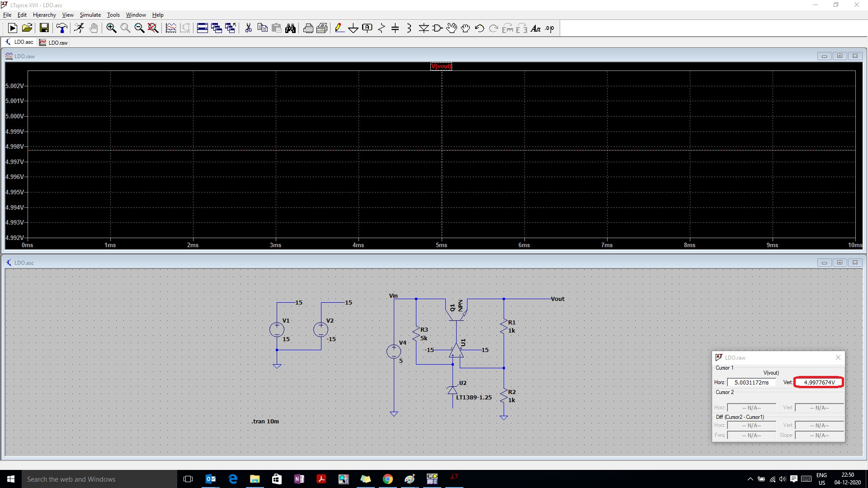Cascade windows icon in toolbar

[217, 28]
